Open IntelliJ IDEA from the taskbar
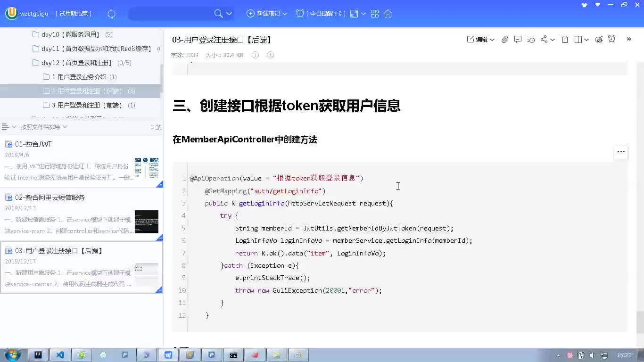Image resolution: width=644 pixels, height=362 pixels. pyautogui.click(x=38, y=355)
